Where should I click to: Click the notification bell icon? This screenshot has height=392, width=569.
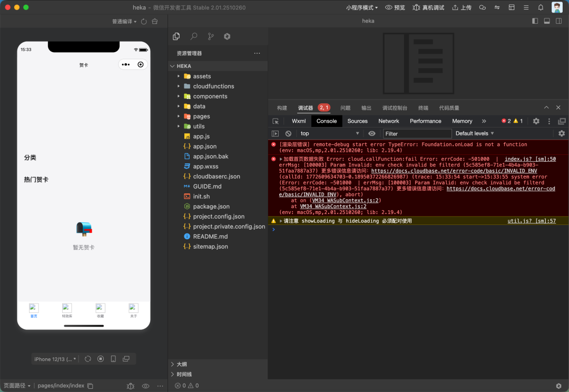click(x=541, y=7)
